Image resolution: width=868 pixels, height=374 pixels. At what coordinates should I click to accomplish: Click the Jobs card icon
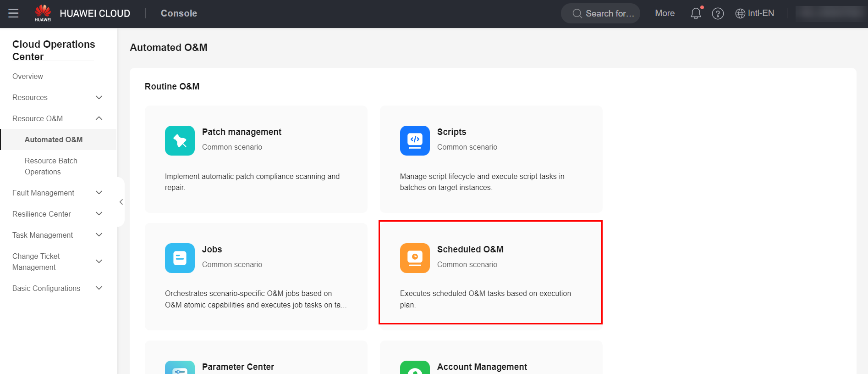(180, 258)
